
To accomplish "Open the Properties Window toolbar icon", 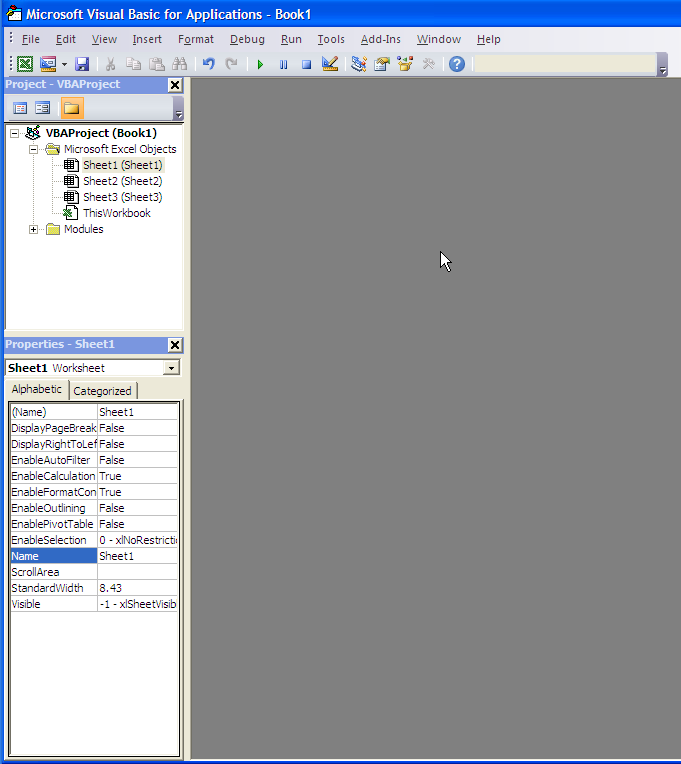I will (382, 64).
